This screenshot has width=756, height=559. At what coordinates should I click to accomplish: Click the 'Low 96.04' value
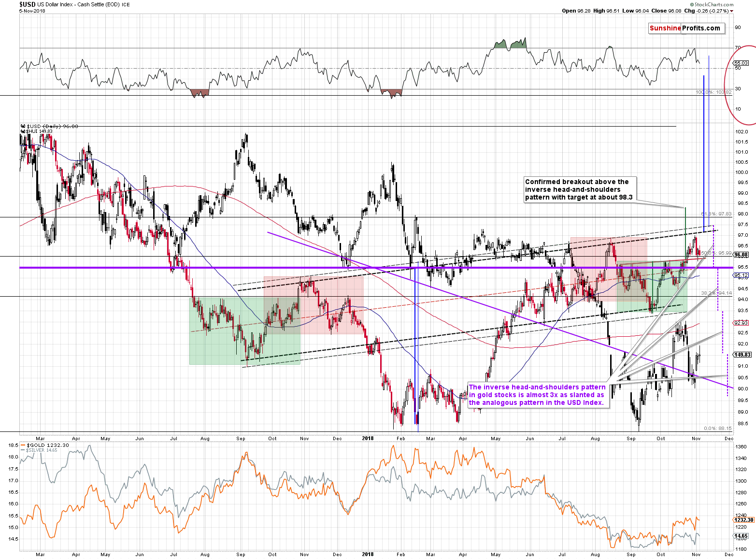635,11
